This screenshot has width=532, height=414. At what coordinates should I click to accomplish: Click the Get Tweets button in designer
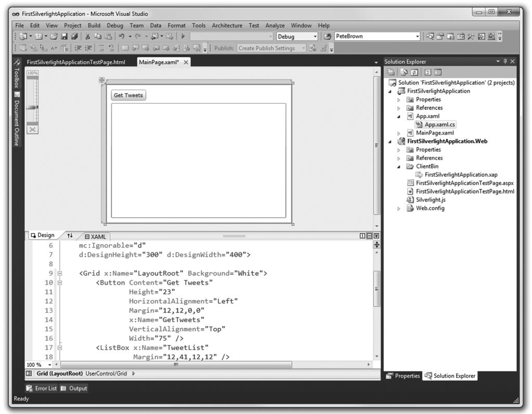click(128, 95)
